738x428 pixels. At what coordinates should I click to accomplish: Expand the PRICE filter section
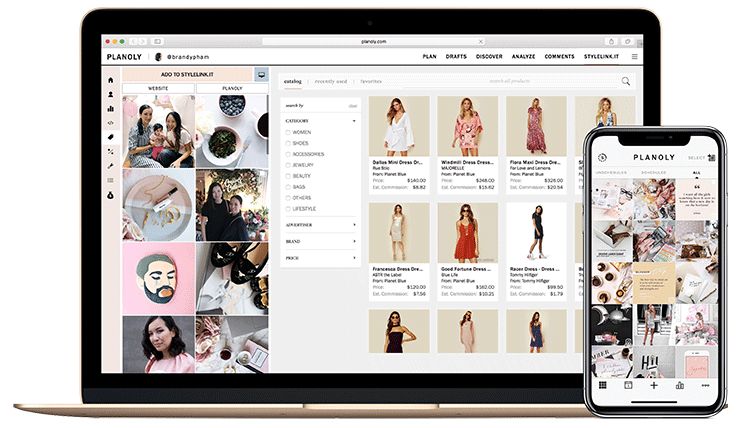321,258
